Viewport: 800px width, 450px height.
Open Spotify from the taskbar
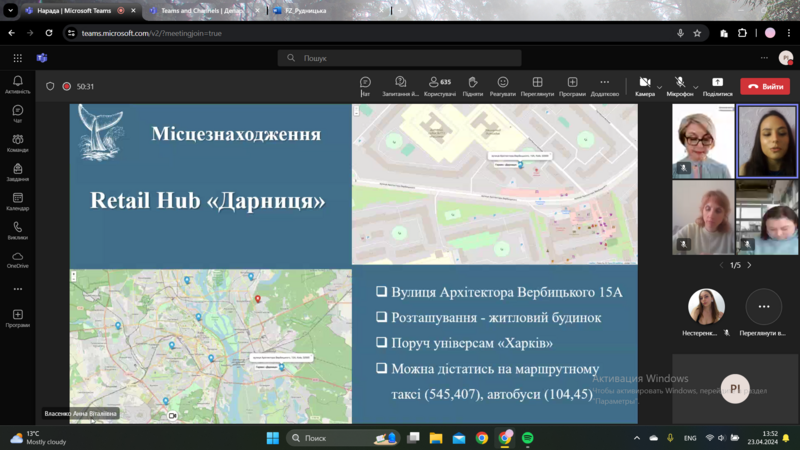pyautogui.click(x=528, y=438)
